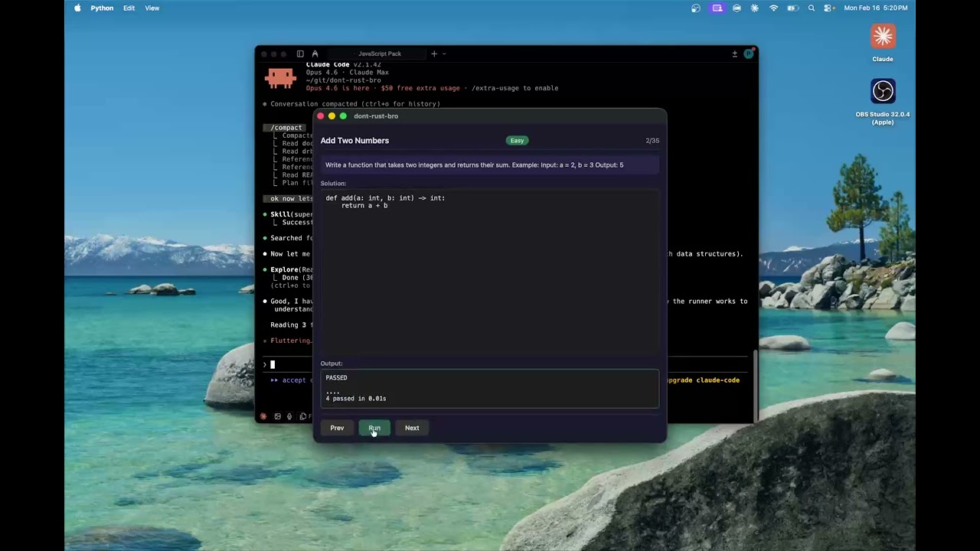Open the Edit menu
This screenshot has width=980, height=551.
pyautogui.click(x=129, y=8)
